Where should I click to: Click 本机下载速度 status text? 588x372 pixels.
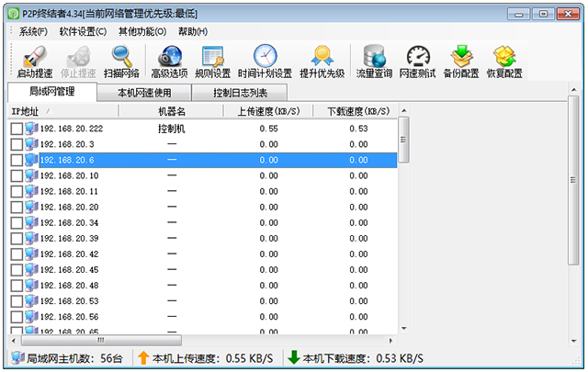tap(363, 358)
